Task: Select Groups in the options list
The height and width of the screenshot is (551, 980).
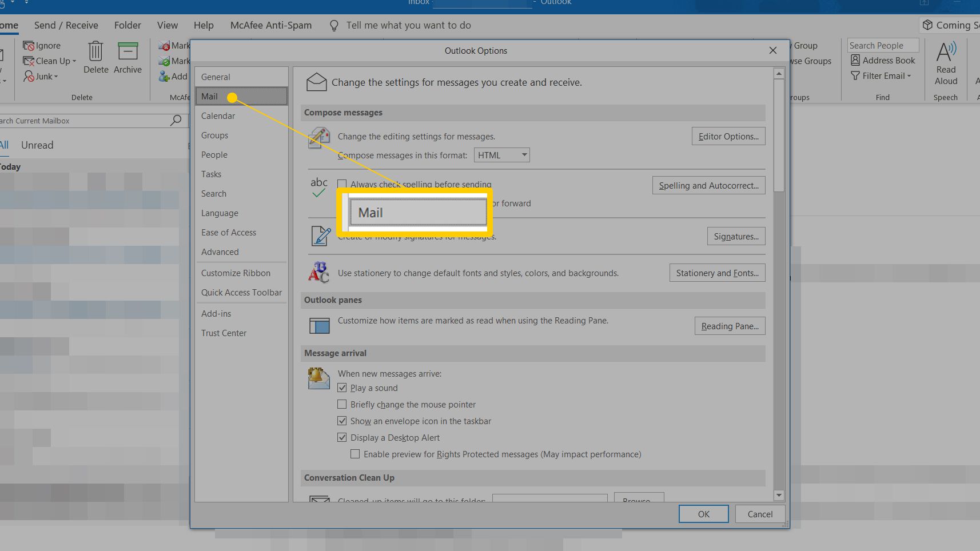Action: tap(241, 135)
